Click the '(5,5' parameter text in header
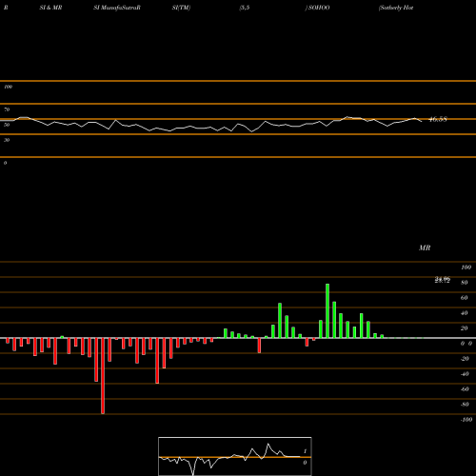This screenshot has width=476, height=476. 245,8
